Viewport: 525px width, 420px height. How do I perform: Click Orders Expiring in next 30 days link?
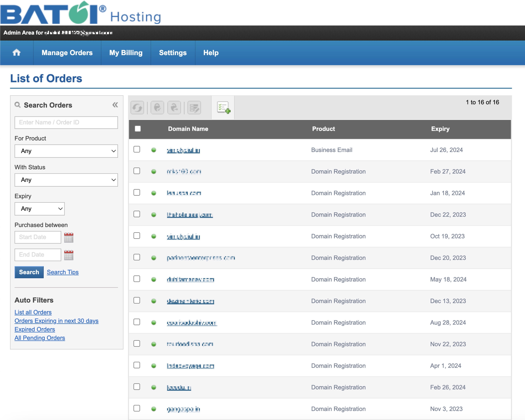coord(57,321)
